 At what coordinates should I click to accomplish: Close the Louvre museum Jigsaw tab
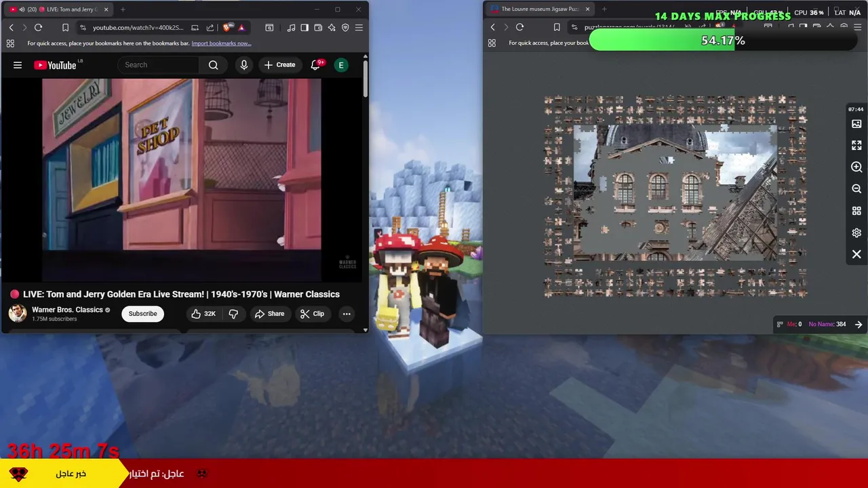pyautogui.click(x=587, y=9)
